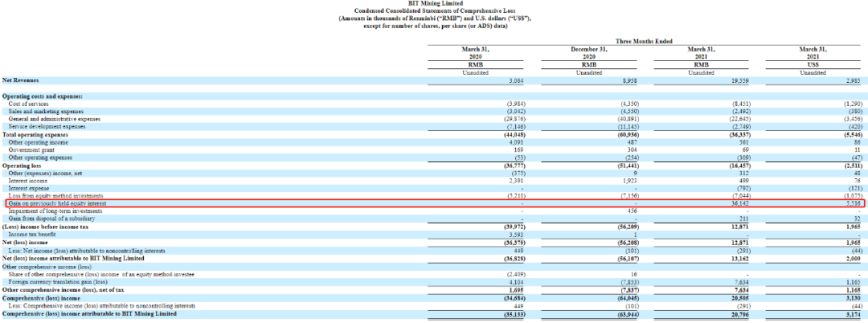Select the 'Total operating expenses' label
The image size is (868, 323).
(35, 134)
